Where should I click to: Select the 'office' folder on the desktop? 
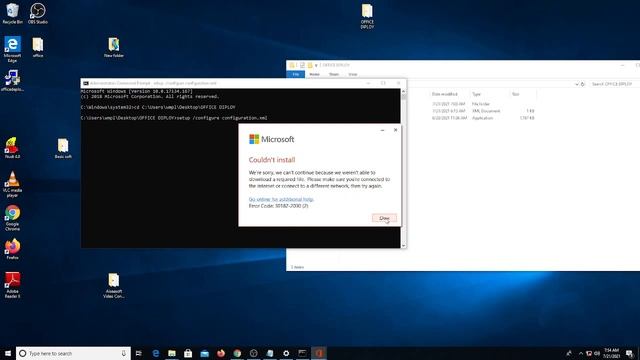[x=38, y=47]
